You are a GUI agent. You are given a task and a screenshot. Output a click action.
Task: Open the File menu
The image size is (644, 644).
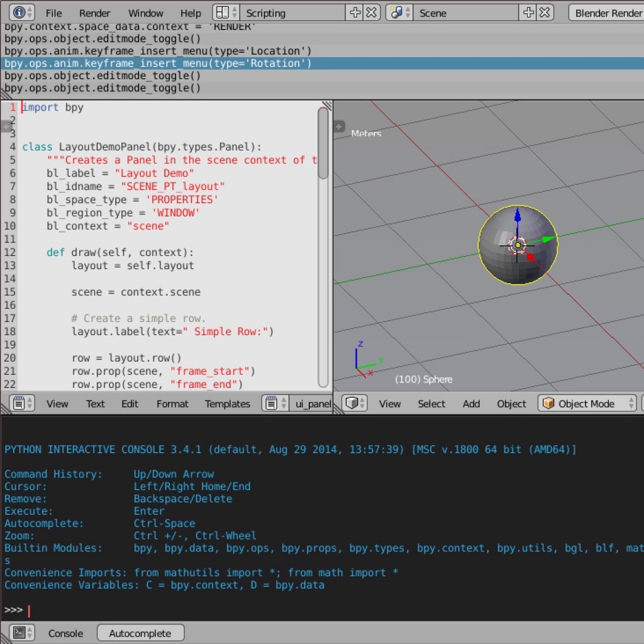click(x=53, y=13)
